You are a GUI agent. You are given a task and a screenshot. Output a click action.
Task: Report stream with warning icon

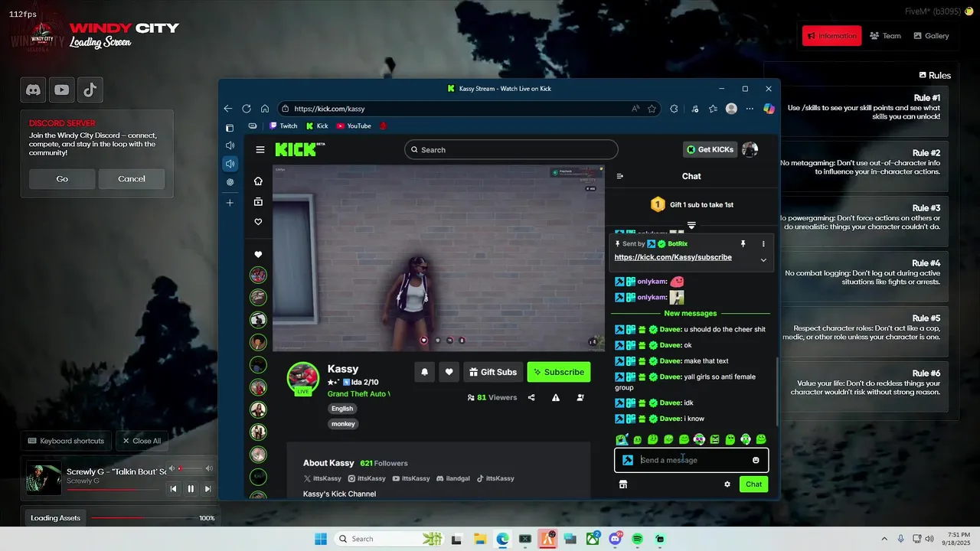[x=556, y=398]
